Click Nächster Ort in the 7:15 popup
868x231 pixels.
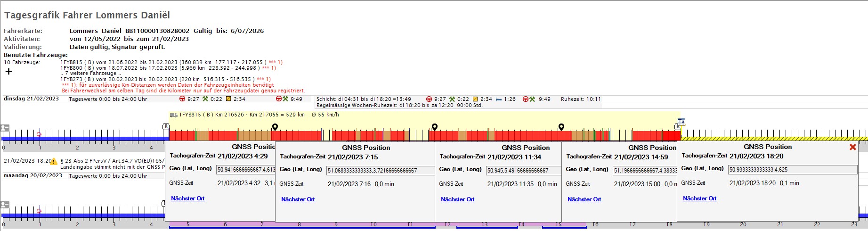pos(298,199)
